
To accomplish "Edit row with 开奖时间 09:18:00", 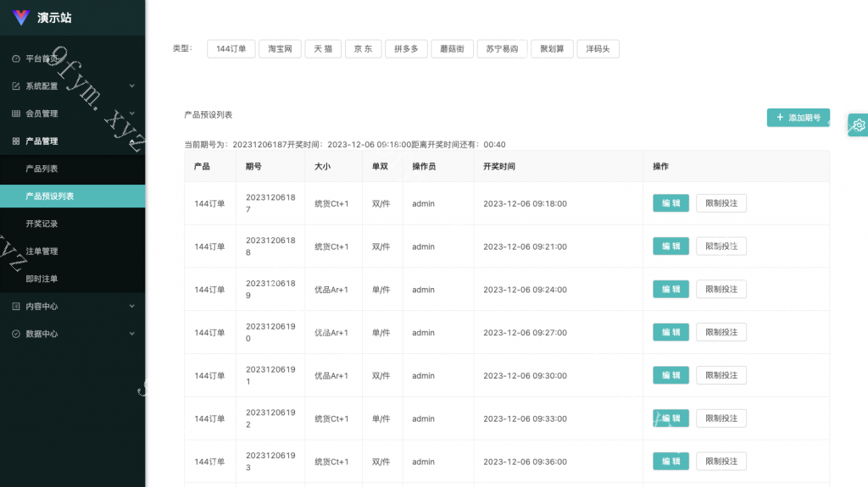I will pyautogui.click(x=671, y=203).
